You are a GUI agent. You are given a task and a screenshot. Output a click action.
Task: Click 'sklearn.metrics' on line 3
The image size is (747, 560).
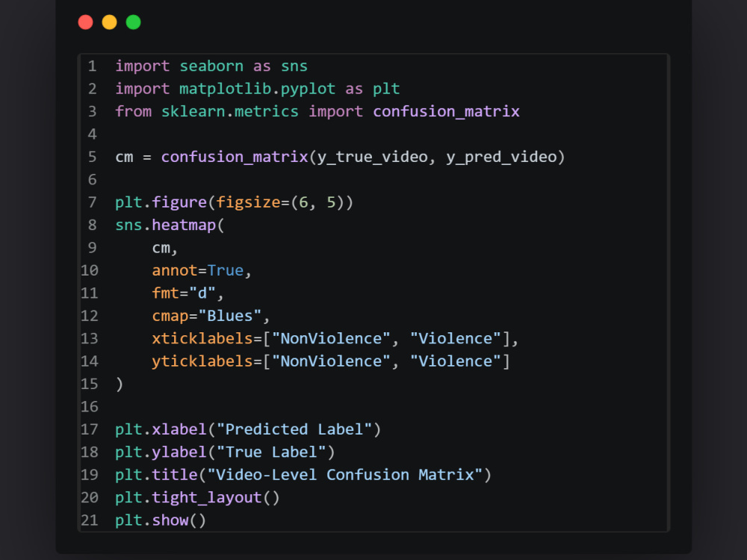coord(229,111)
